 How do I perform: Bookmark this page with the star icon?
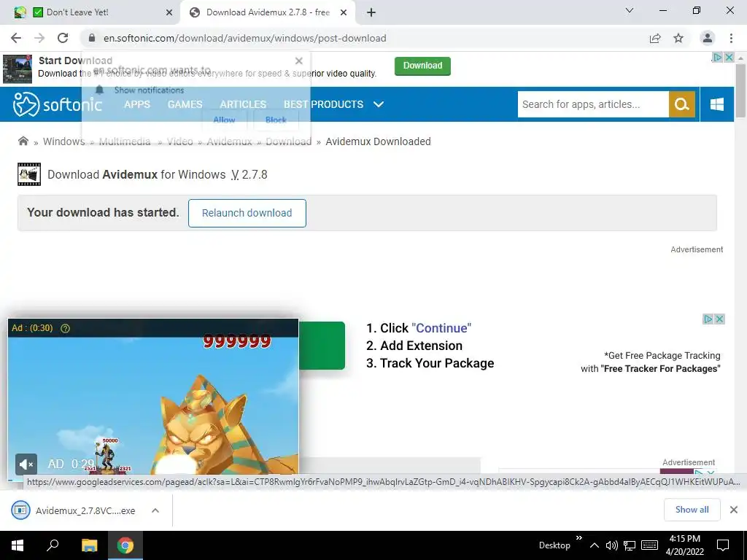tap(678, 38)
